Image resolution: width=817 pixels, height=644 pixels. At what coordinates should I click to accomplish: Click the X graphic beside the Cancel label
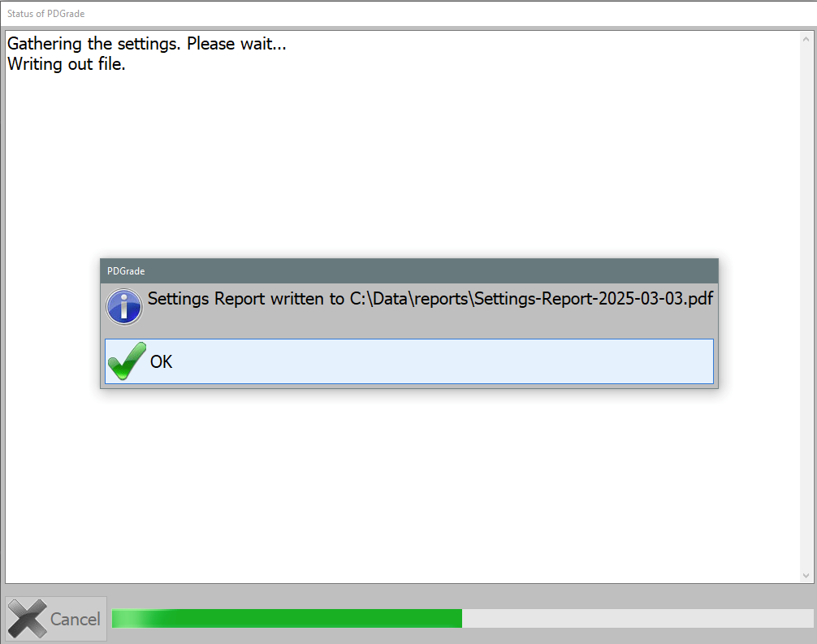tap(28, 618)
